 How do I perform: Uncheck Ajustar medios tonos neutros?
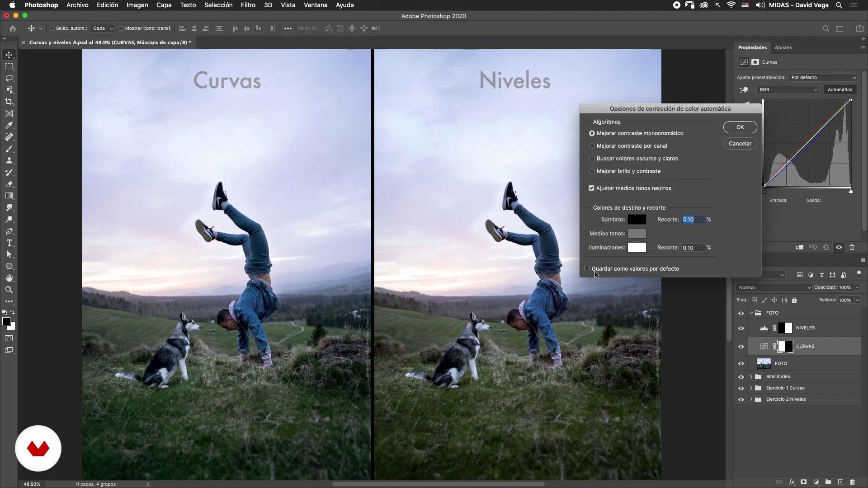tap(591, 188)
